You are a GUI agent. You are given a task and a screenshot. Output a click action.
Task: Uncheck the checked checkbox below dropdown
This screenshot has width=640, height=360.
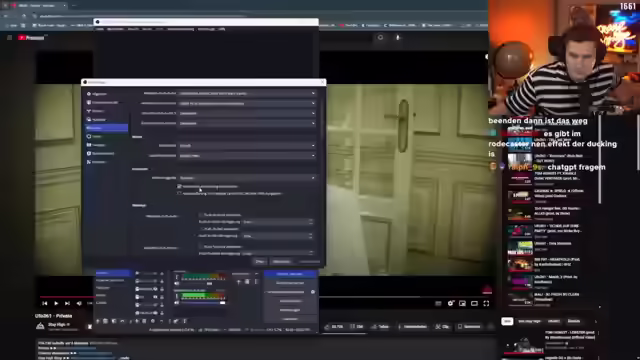coord(180,187)
